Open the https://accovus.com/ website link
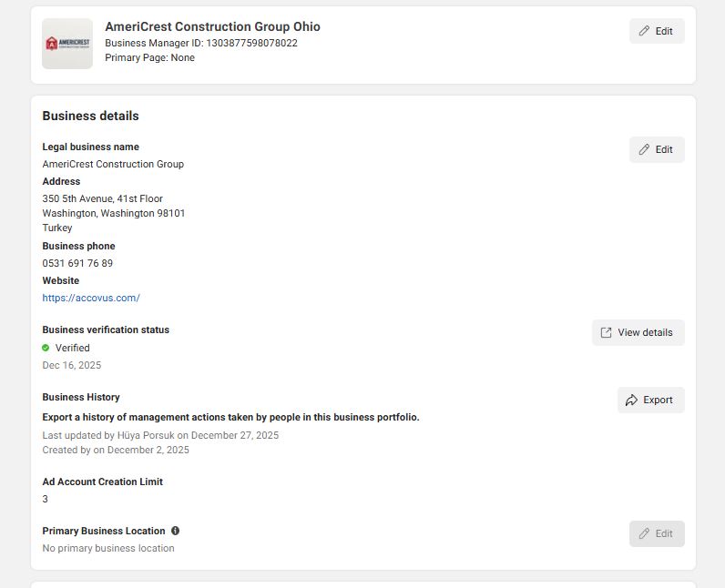 click(x=91, y=298)
